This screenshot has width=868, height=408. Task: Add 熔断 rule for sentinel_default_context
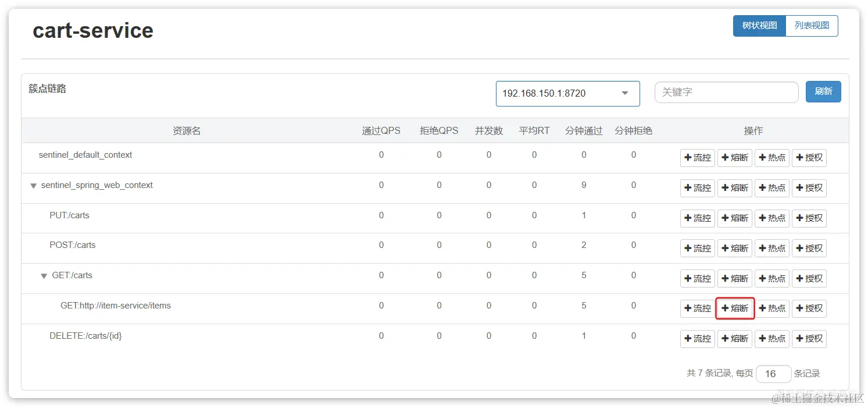pyautogui.click(x=735, y=158)
